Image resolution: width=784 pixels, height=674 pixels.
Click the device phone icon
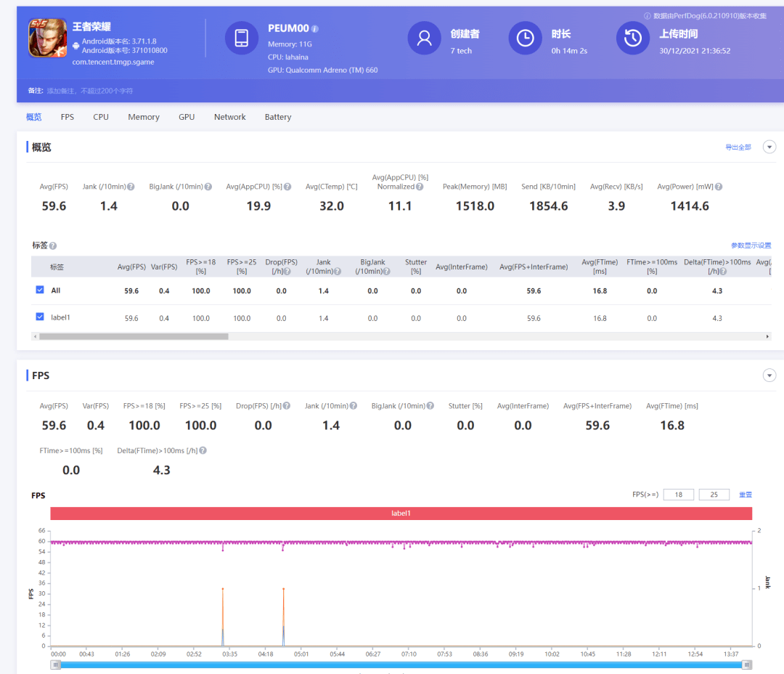point(242,38)
